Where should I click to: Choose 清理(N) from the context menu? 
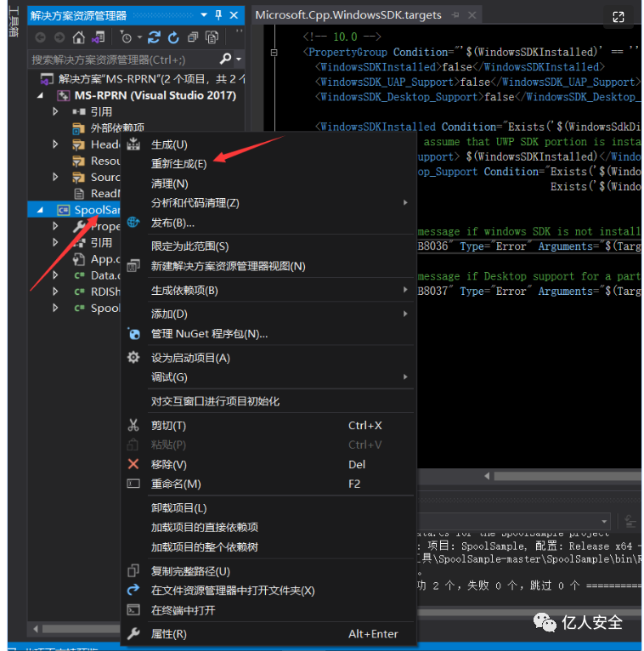coord(268,184)
